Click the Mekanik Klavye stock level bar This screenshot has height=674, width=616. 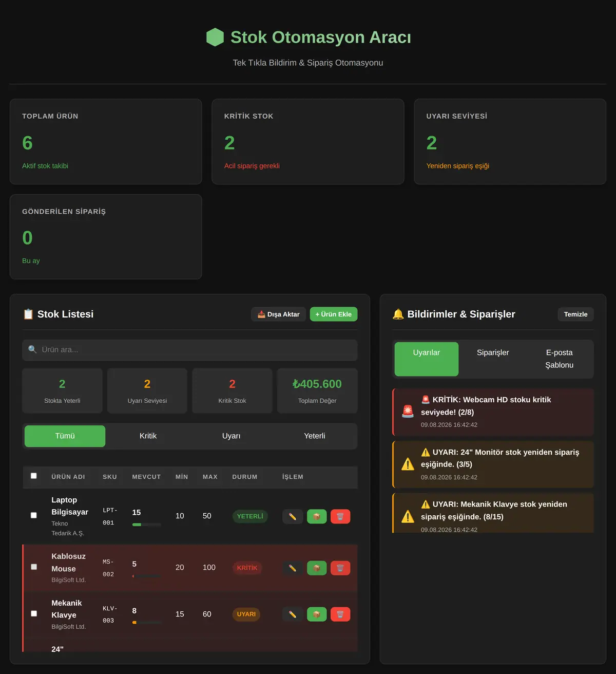pyautogui.click(x=147, y=623)
